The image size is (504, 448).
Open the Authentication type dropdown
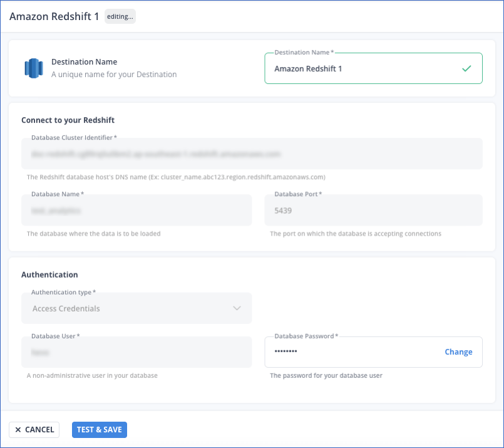[x=136, y=308]
